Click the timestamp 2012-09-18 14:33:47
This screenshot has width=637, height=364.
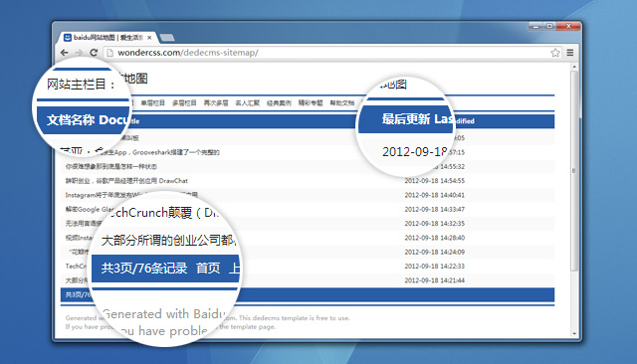pyautogui.click(x=434, y=210)
